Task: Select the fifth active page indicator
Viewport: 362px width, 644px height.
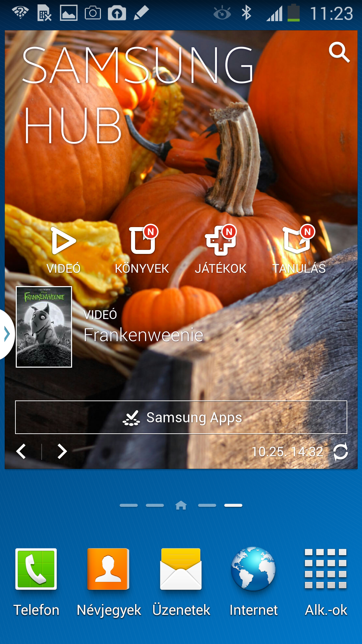Action: 233,505
